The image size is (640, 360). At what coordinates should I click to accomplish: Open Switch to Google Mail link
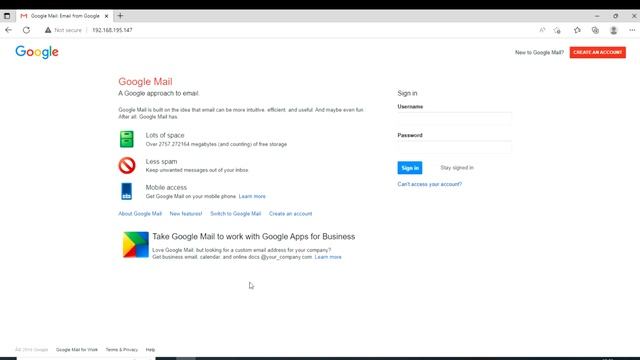coord(236,213)
